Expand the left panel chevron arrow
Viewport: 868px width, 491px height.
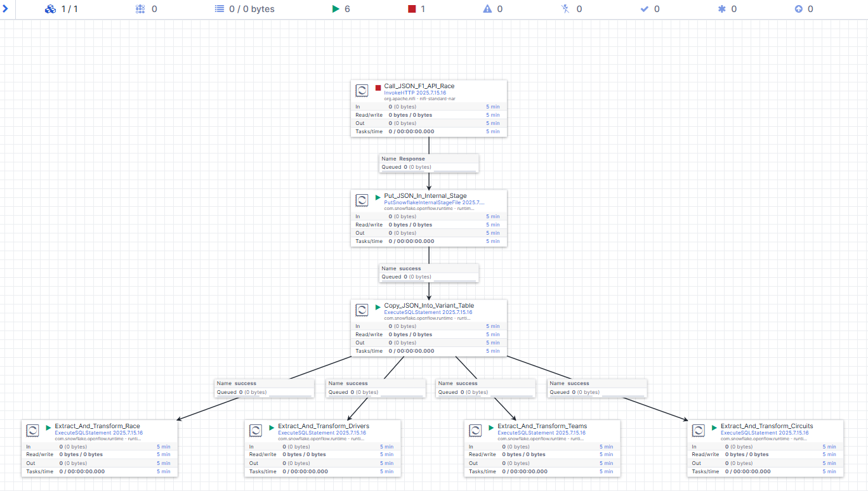(x=5, y=9)
